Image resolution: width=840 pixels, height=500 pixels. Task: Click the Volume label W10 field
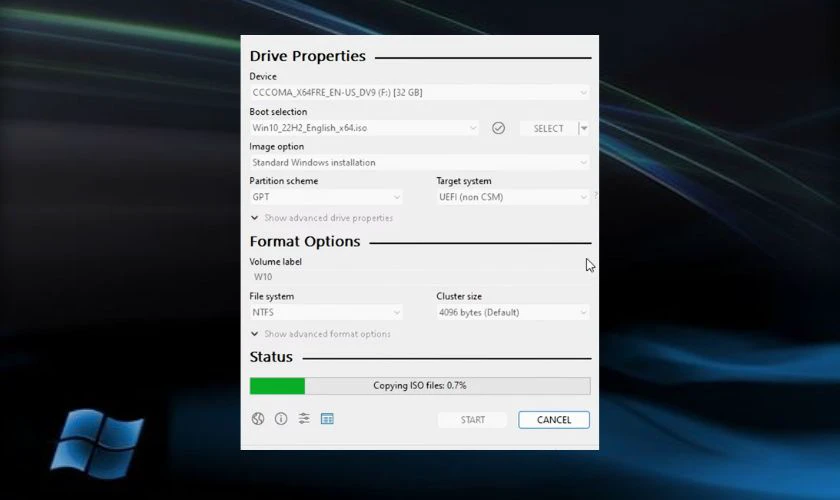click(419, 277)
